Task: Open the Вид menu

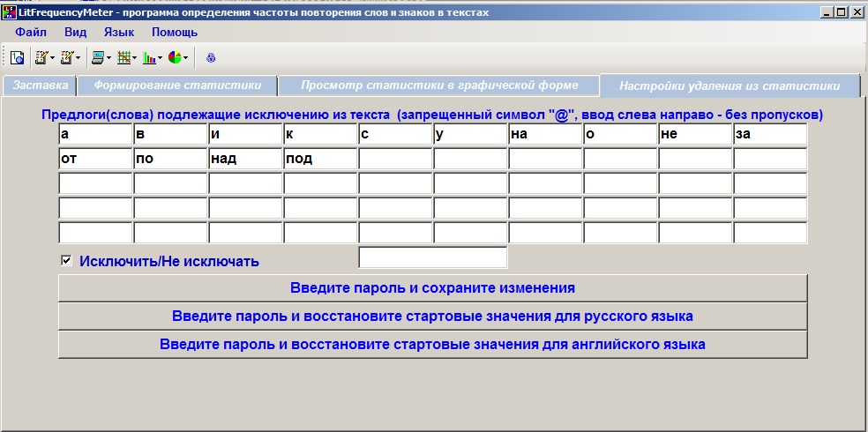Action: coord(75,32)
